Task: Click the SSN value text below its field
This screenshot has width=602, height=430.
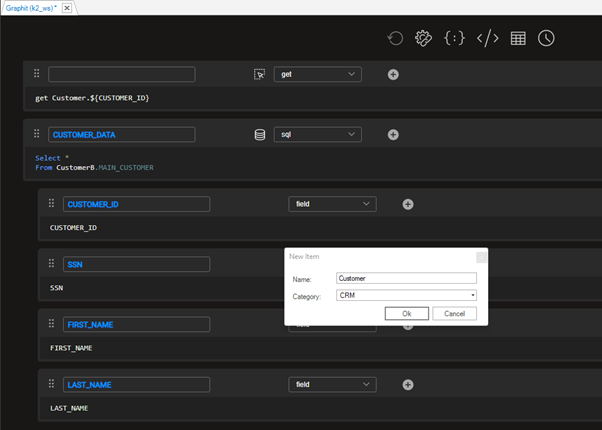Action: coord(56,288)
